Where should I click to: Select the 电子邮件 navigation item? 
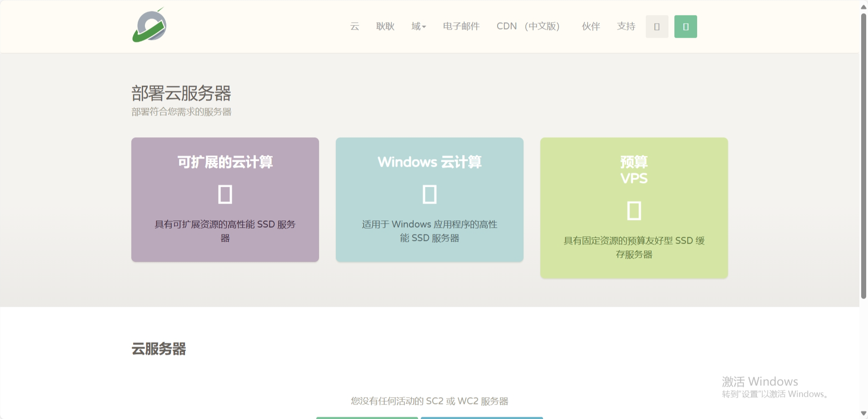coord(460,26)
